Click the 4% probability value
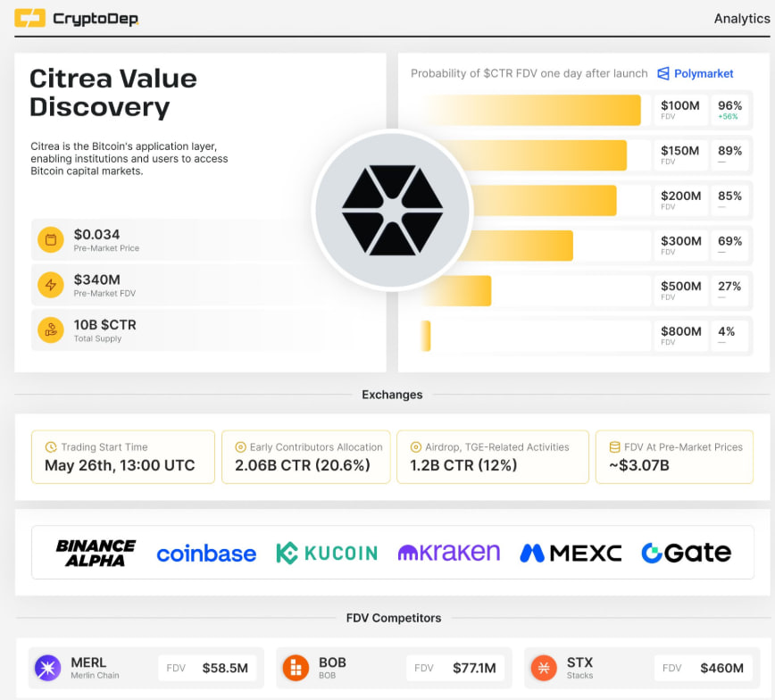Screen dimensions: 775x700 tap(726, 331)
